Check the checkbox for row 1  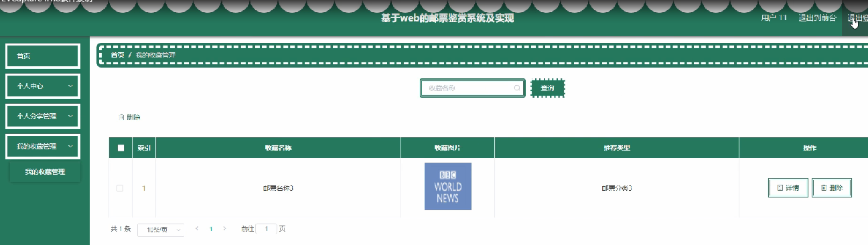tap(120, 188)
